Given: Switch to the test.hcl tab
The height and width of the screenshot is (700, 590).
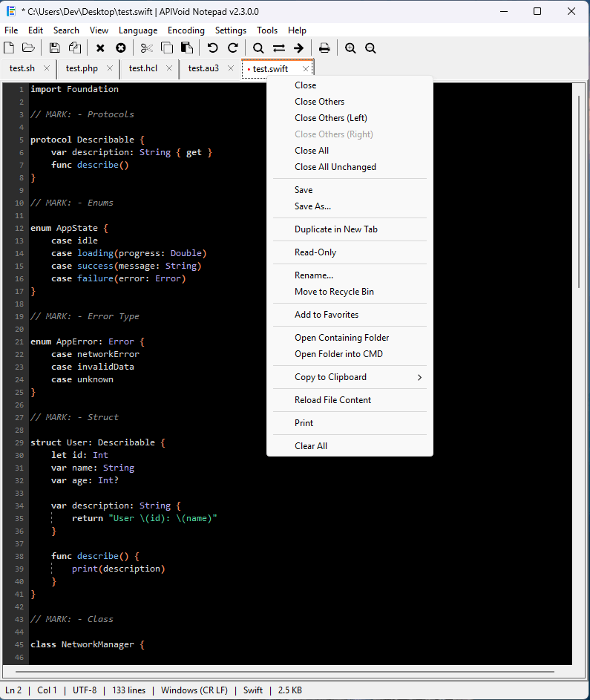Looking at the screenshot, I should (142, 68).
